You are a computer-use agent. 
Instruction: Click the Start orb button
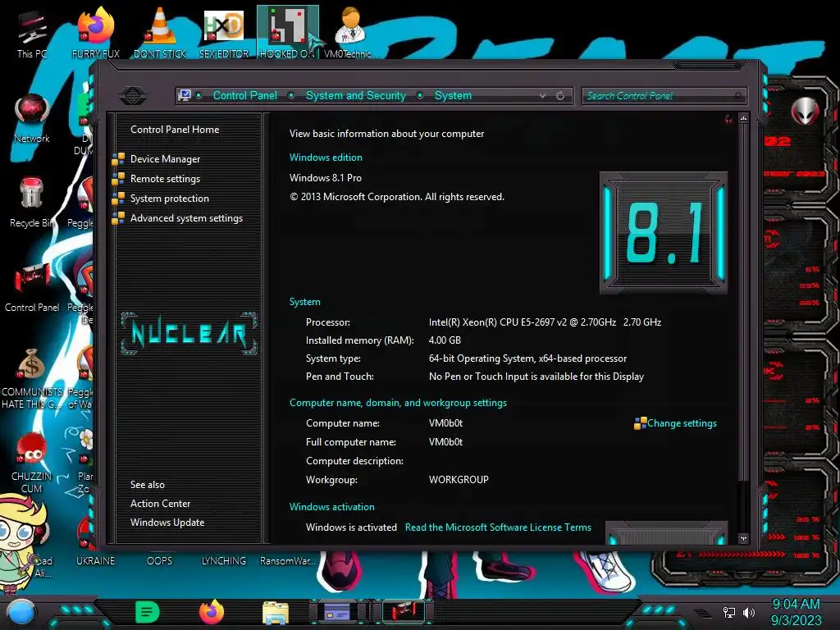[x=21, y=612]
